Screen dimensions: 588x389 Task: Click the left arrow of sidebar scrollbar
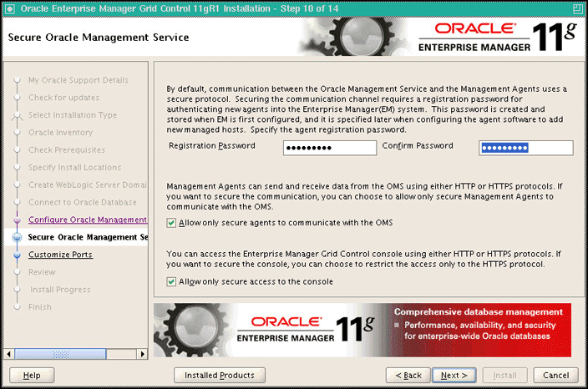[x=9, y=354]
